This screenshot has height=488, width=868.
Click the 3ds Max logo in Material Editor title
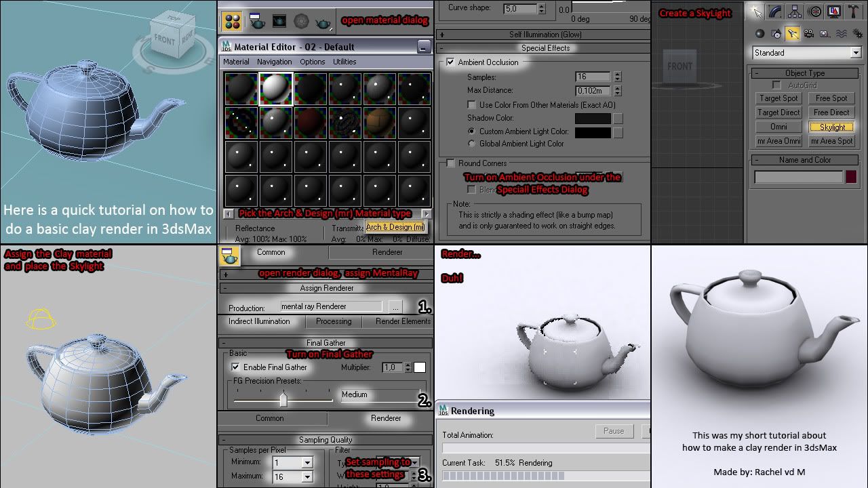pos(226,47)
